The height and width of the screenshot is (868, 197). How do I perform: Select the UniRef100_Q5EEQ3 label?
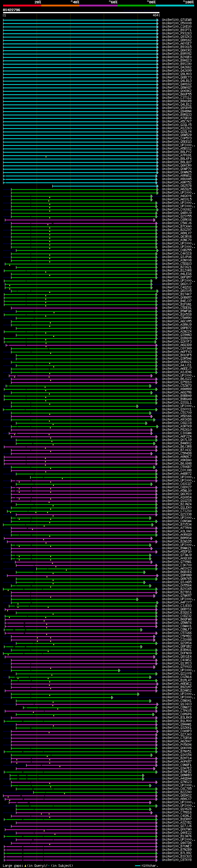[177, 142]
